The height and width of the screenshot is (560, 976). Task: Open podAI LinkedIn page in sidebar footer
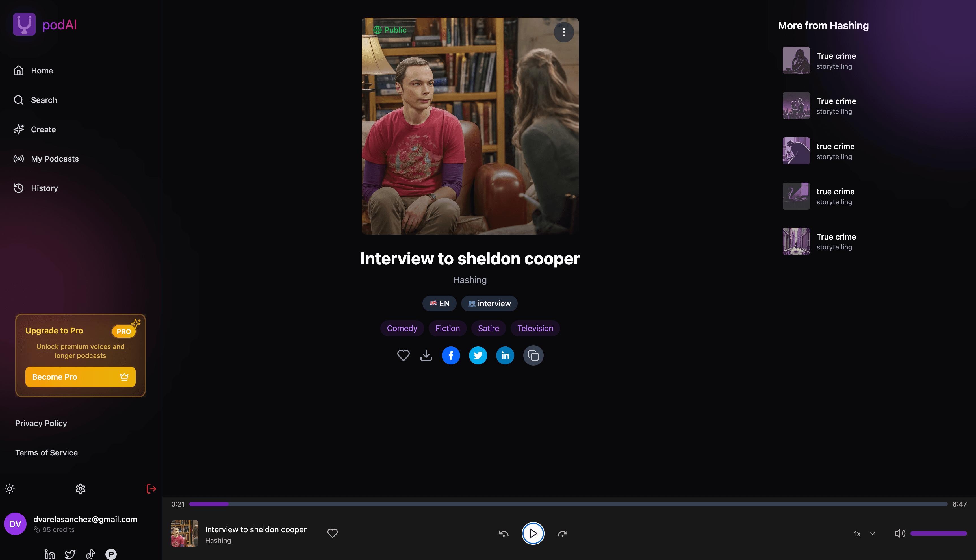pos(50,554)
